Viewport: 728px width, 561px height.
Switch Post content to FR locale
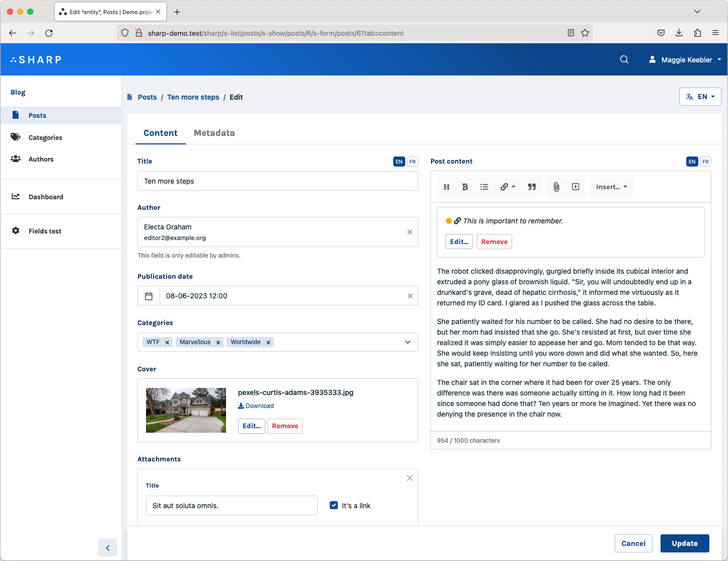point(705,162)
